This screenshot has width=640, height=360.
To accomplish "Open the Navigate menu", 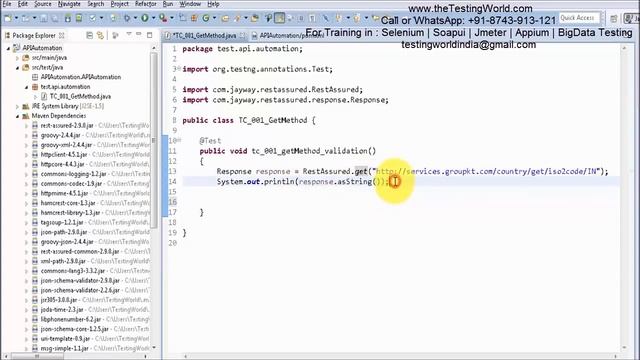I will (69, 4).
